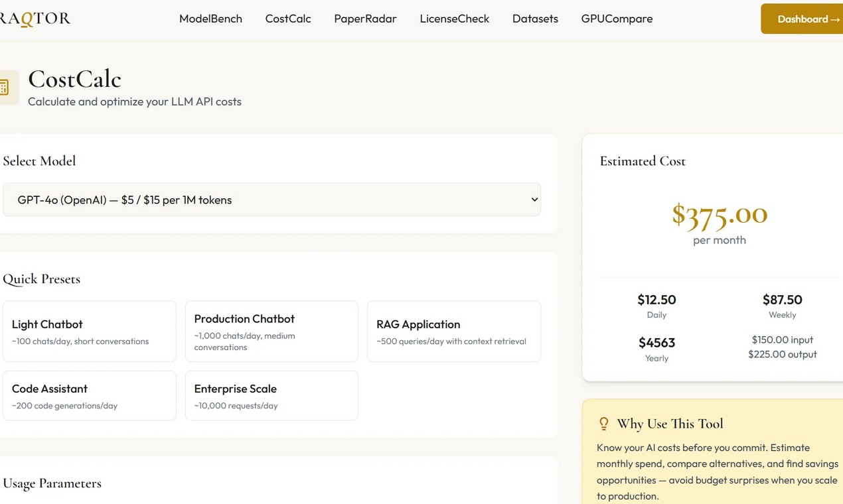
Task: Click the $375.00 monthly estimate
Action: (x=720, y=215)
